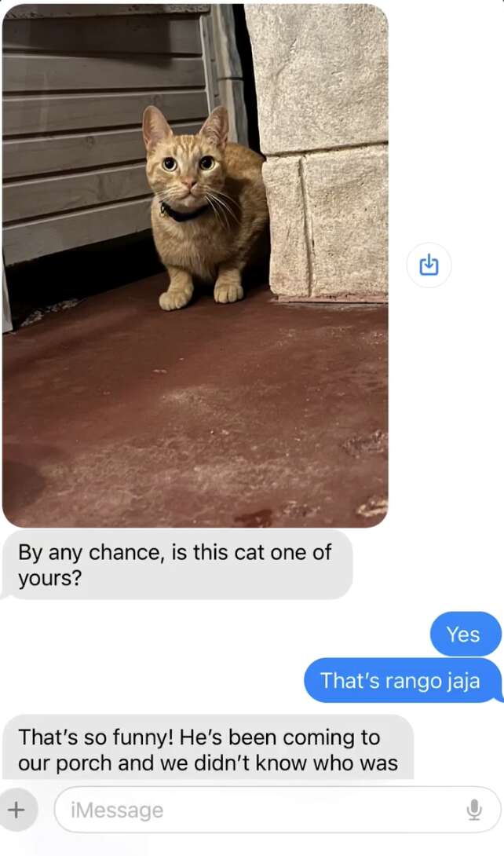Select the "That's rango jaja" bubble
Screen dimensions: 504x856
pyautogui.click(x=401, y=681)
